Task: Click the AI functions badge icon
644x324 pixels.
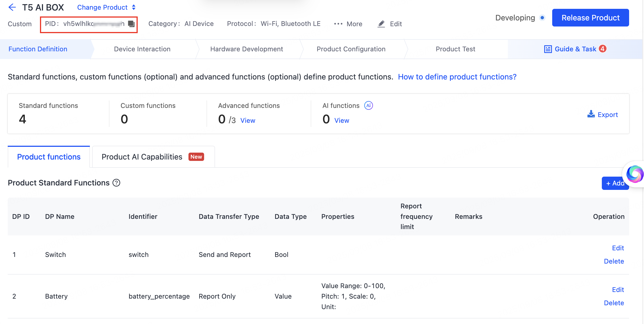Action: pos(368,105)
